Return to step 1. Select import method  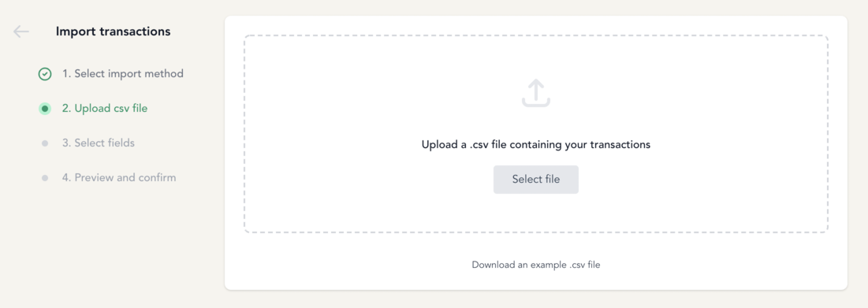(x=122, y=73)
